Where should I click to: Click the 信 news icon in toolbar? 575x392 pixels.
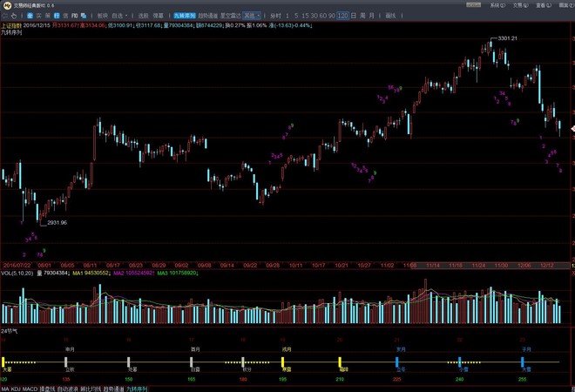(x=65, y=16)
